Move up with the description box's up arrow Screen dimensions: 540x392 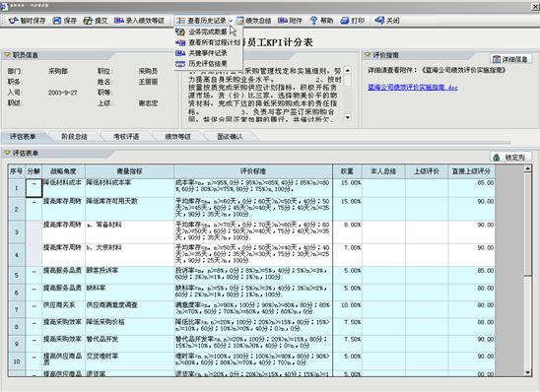pos(348,71)
